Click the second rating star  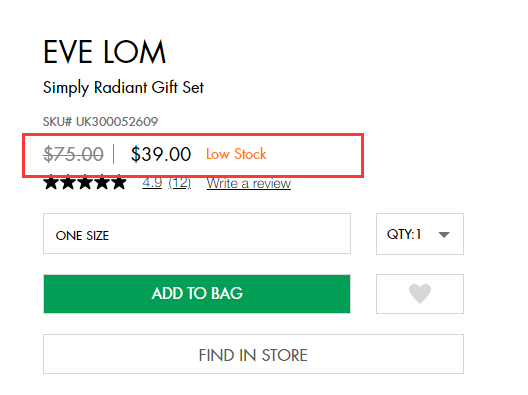68,183
